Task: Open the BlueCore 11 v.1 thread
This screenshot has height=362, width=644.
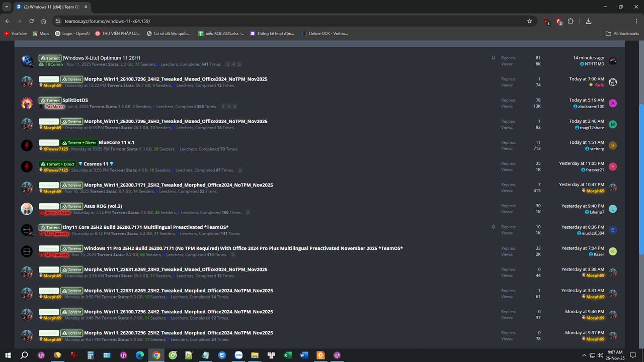Action: coord(116,142)
